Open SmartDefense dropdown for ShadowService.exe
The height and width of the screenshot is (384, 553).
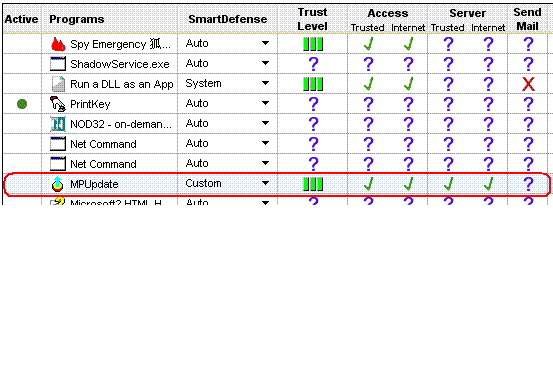266,63
